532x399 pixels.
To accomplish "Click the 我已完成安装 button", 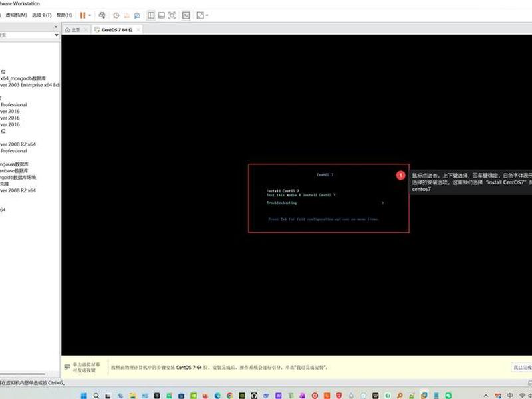I will 522,368.
